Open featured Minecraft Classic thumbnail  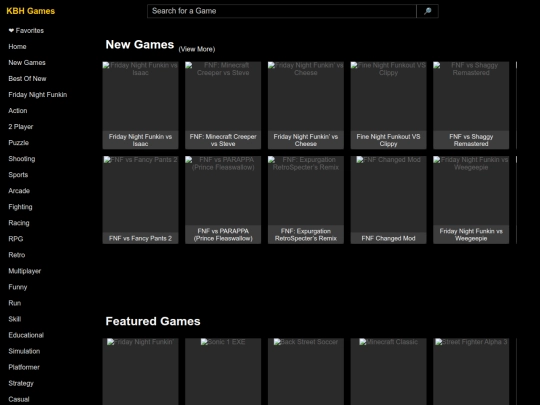(x=388, y=372)
